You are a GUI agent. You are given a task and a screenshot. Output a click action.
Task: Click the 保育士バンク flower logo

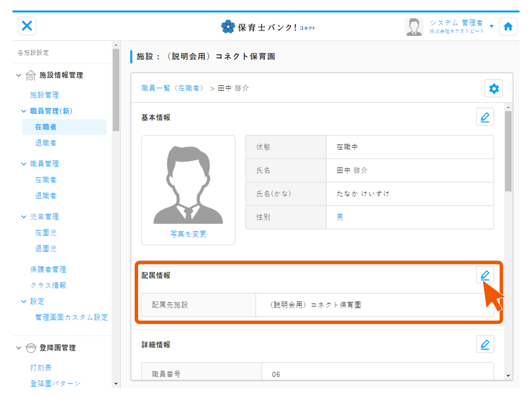click(228, 27)
